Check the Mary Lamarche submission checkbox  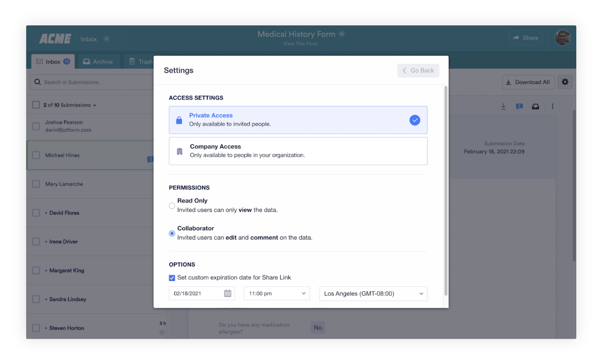click(36, 184)
